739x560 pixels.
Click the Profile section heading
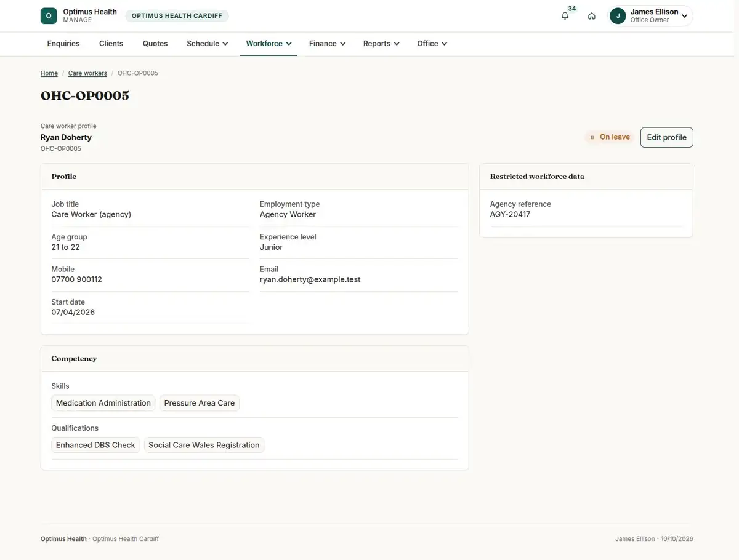(x=64, y=177)
